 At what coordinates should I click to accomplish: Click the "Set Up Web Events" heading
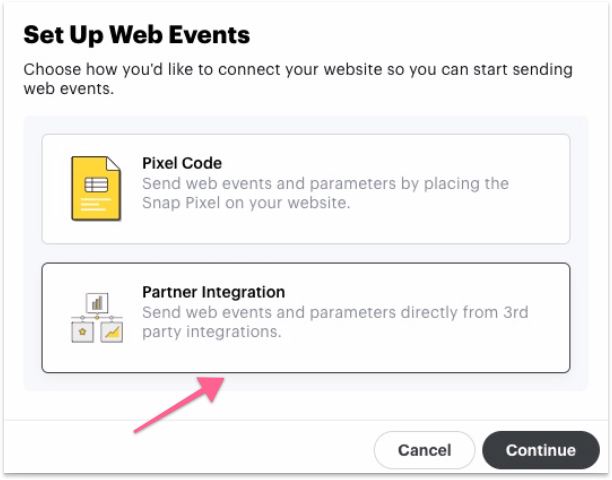point(136,36)
